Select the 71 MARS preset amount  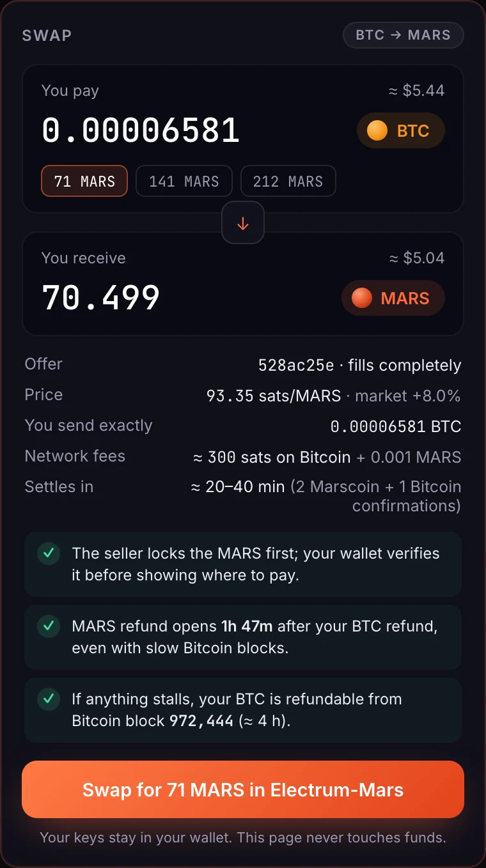coord(84,182)
